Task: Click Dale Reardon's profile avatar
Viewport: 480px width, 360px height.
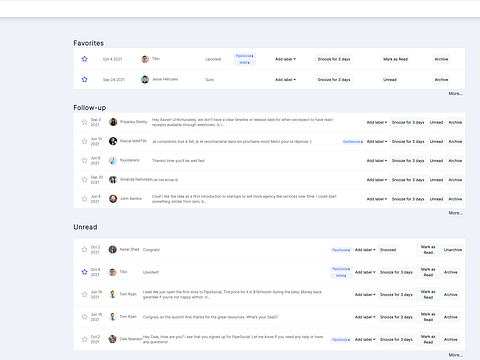Action: pos(113,339)
